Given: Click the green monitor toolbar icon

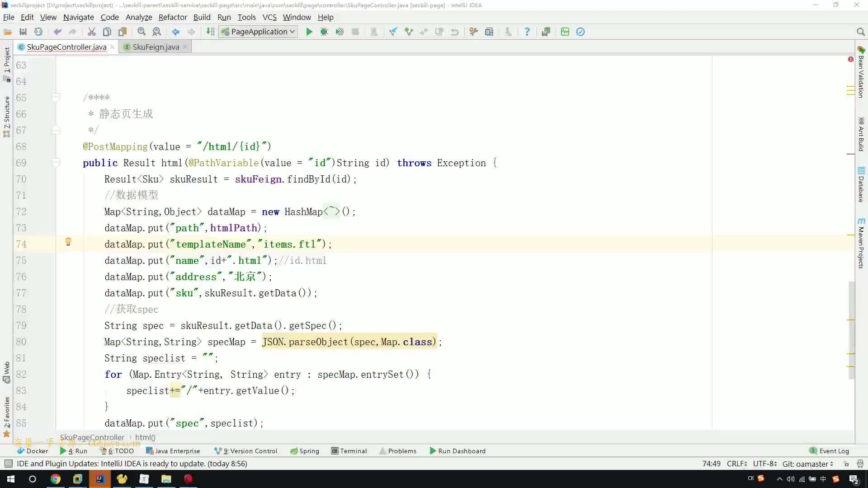Looking at the screenshot, I should (565, 32).
